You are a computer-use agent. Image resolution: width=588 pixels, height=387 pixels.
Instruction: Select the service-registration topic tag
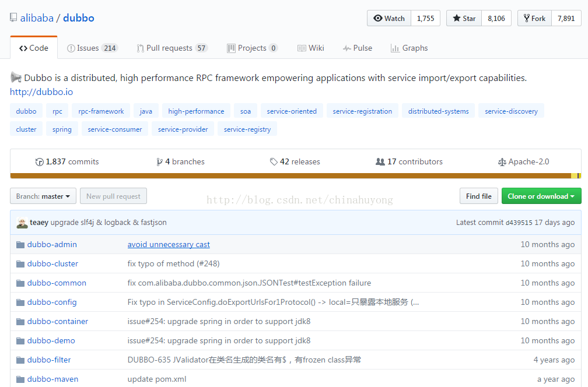[x=362, y=111]
